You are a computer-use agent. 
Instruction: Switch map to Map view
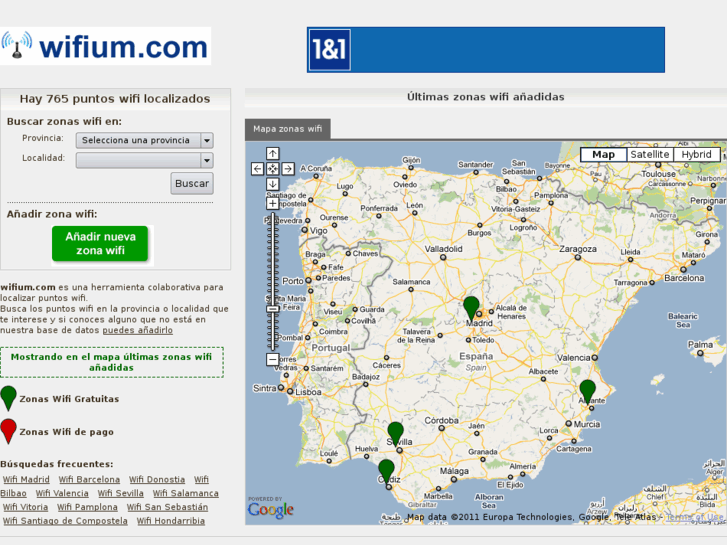(603, 154)
